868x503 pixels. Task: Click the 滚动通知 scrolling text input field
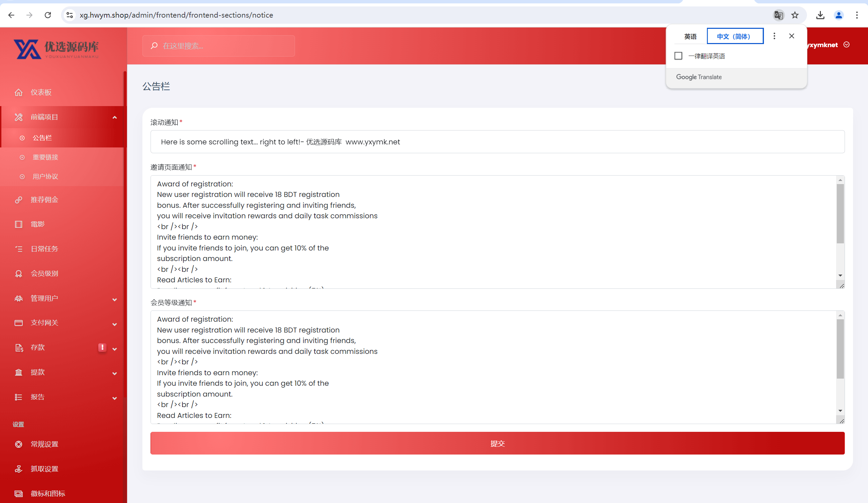point(497,142)
